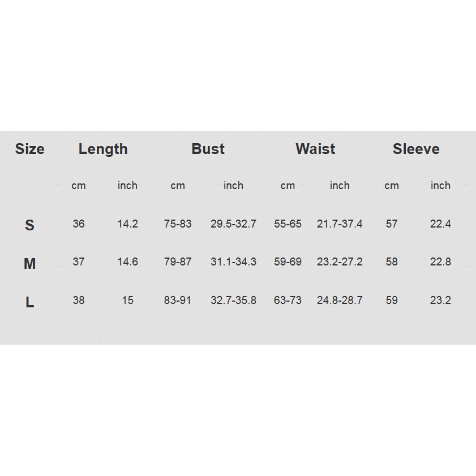Click the 29.5-32.7 bust inch value
This screenshot has width=476, height=476.
click(233, 224)
